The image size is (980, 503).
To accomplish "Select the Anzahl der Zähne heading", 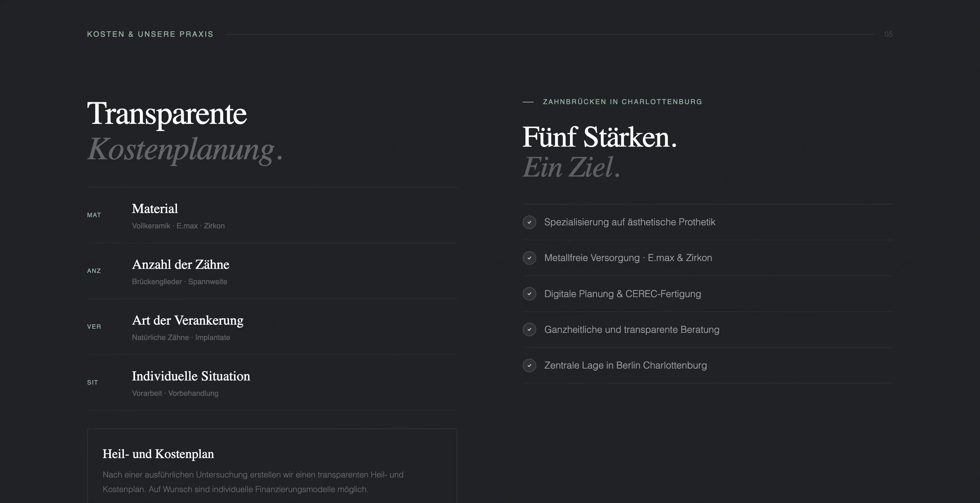I will (180, 264).
